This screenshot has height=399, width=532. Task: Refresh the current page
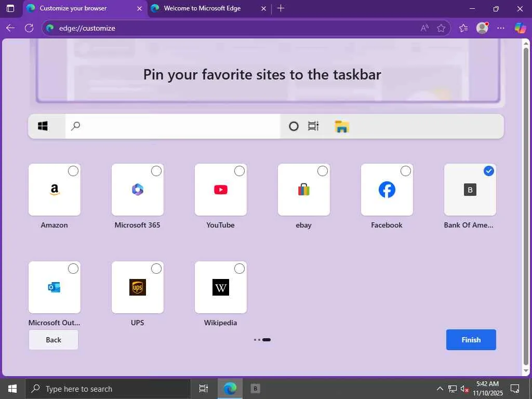[x=29, y=28]
